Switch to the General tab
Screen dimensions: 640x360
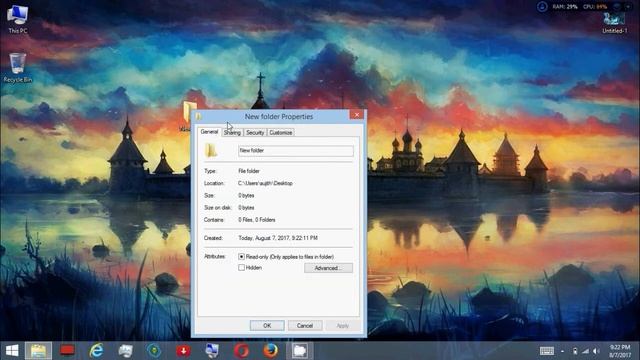click(x=209, y=132)
